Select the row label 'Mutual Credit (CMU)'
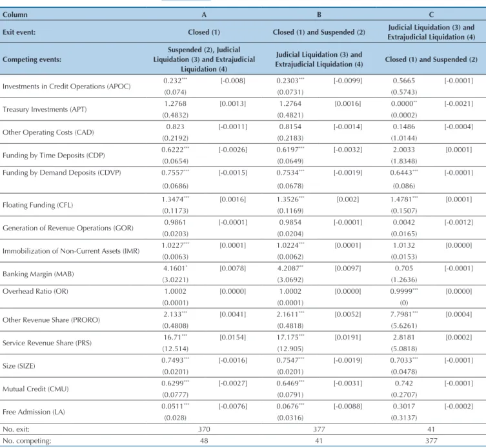 [35, 389]
